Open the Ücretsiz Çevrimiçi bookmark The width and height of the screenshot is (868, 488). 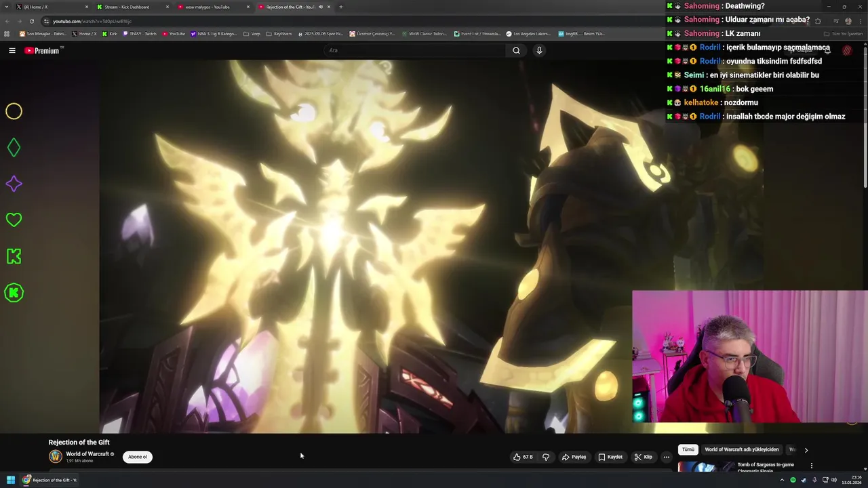click(x=372, y=33)
